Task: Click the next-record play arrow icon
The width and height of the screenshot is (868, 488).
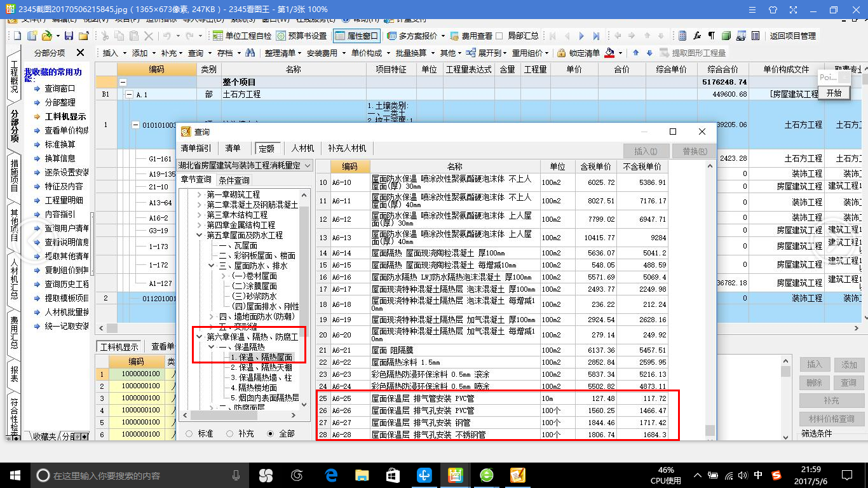Action: (583, 36)
